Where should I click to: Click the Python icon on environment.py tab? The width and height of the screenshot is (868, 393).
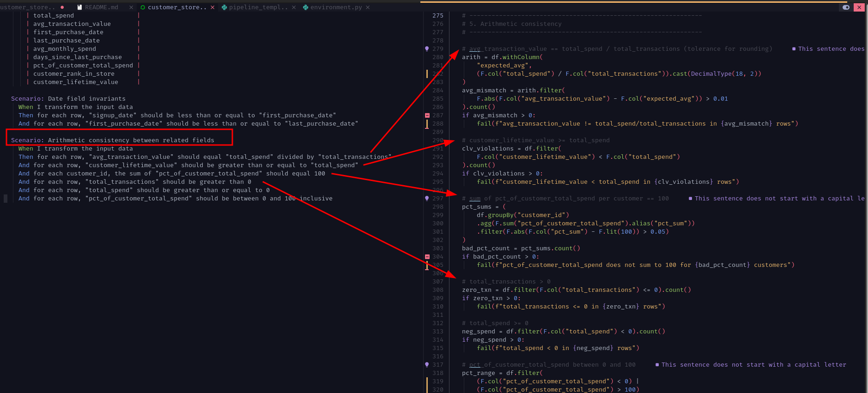tap(305, 7)
